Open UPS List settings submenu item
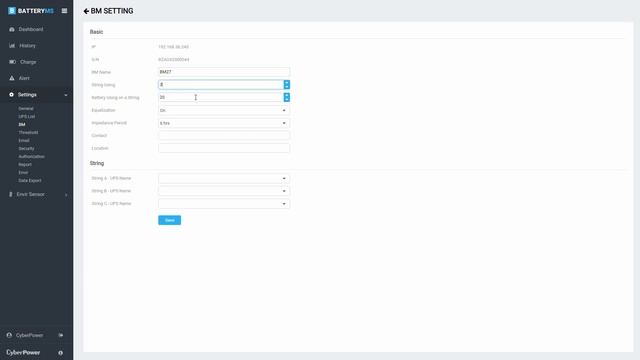 click(27, 117)
